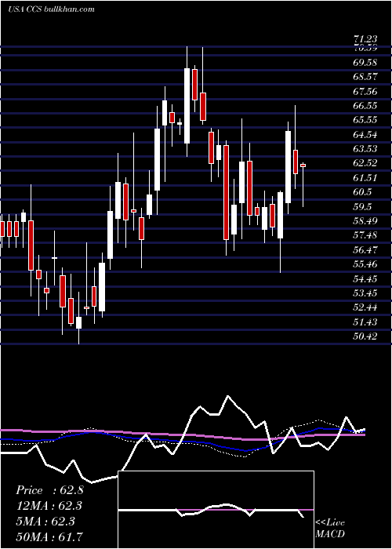This screenshot has width=392, height=549.
Task: Click the 59.5 price axis label
Action: [362, 206]
